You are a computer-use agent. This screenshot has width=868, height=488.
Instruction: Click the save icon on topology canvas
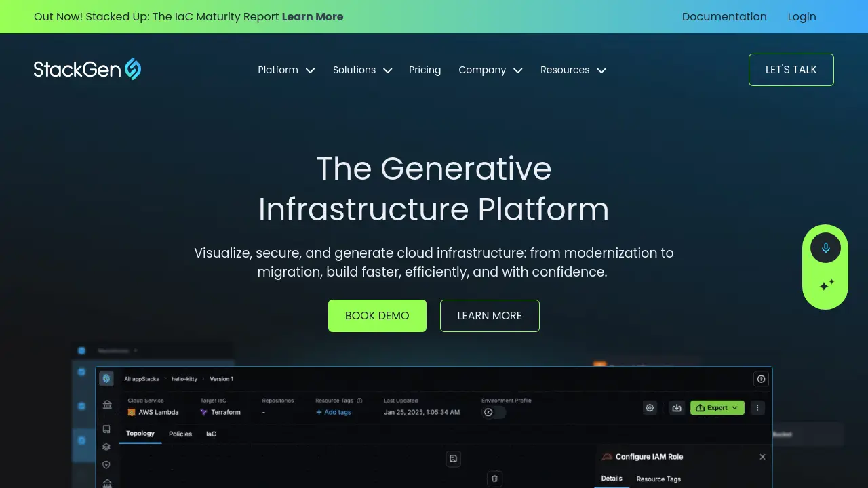[454, 459]
